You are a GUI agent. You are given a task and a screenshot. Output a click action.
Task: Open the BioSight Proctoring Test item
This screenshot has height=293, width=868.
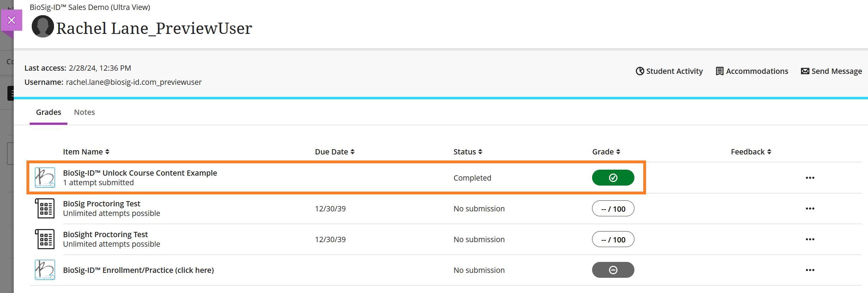point(105,234)
